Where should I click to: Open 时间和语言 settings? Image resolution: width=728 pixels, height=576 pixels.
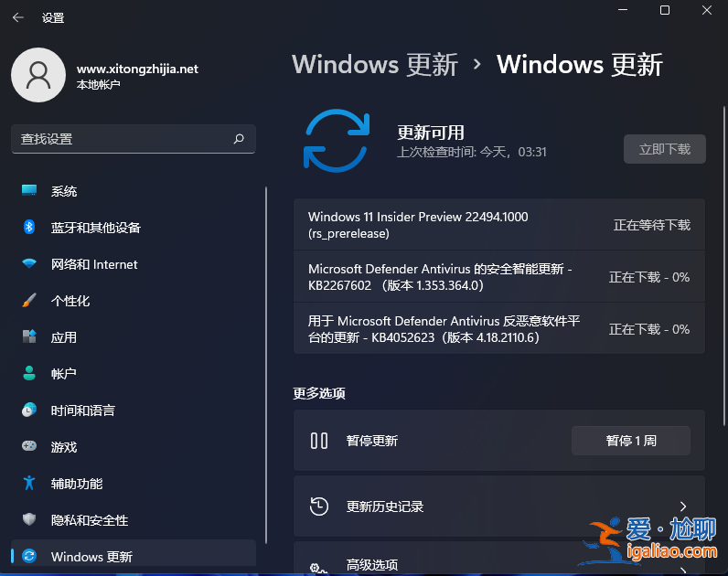(x=134, y=411)
